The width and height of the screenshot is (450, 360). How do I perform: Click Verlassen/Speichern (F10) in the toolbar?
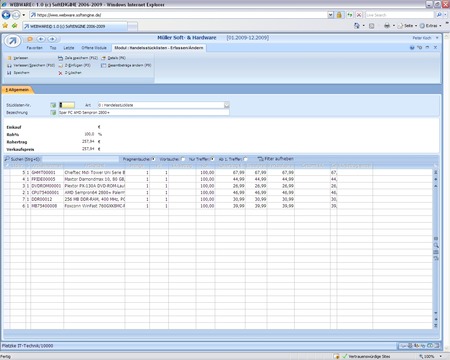pyautogui.click(x=31, y=65)
